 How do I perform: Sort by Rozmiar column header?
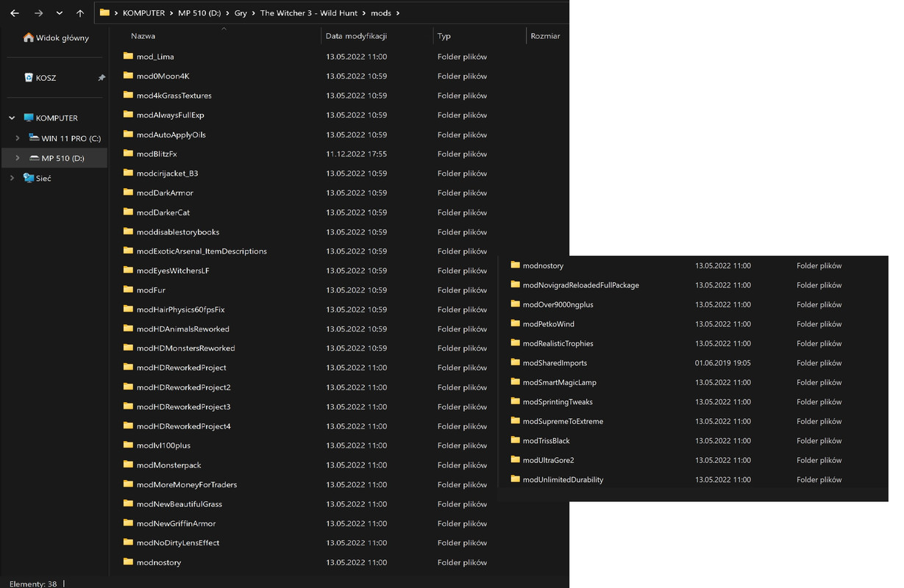545,35
